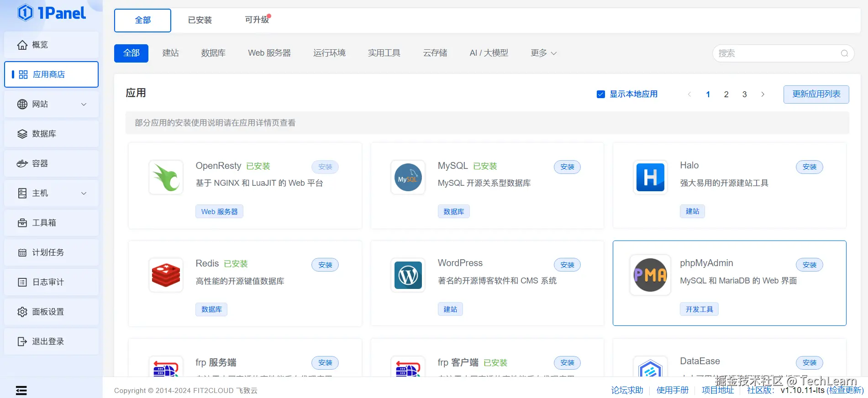Click the OpenResty app icon

(166, 178)
